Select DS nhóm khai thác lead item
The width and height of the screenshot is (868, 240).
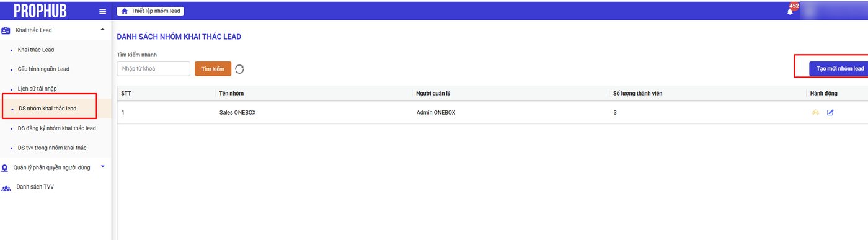point(47,108)
